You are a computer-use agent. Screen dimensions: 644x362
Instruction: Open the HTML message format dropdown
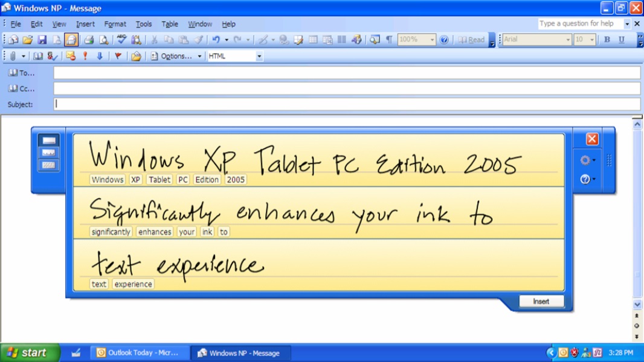click(259, 56)
